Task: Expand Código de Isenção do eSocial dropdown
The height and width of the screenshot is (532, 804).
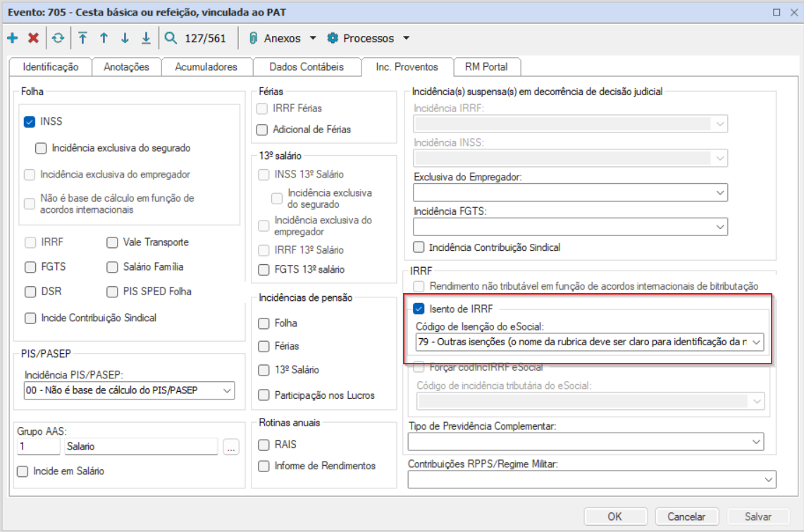Action: pos(756,342)
